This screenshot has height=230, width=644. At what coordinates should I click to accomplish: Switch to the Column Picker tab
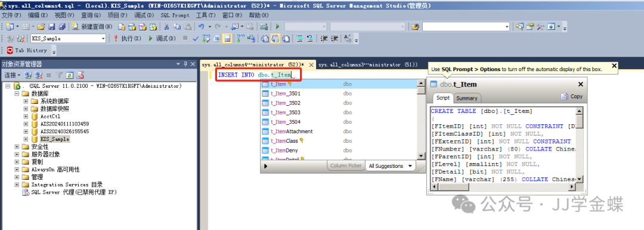tap(346, 166)
